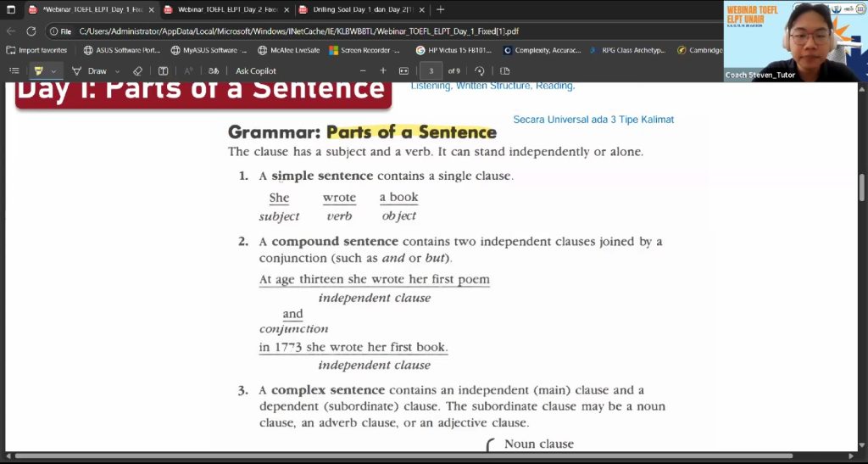Click the horizontal scrollbar thumb

tap(404, 456)
